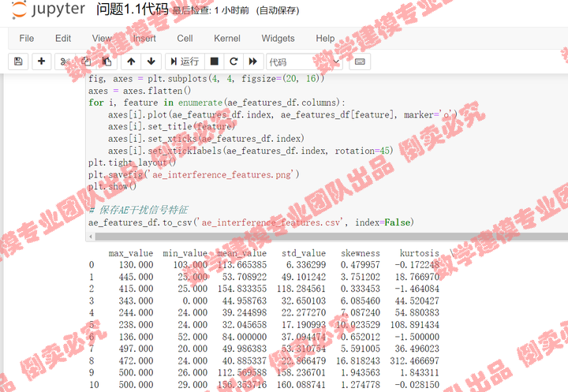Open the Widgets menu
568x392 pixels.
click(278, 38)
